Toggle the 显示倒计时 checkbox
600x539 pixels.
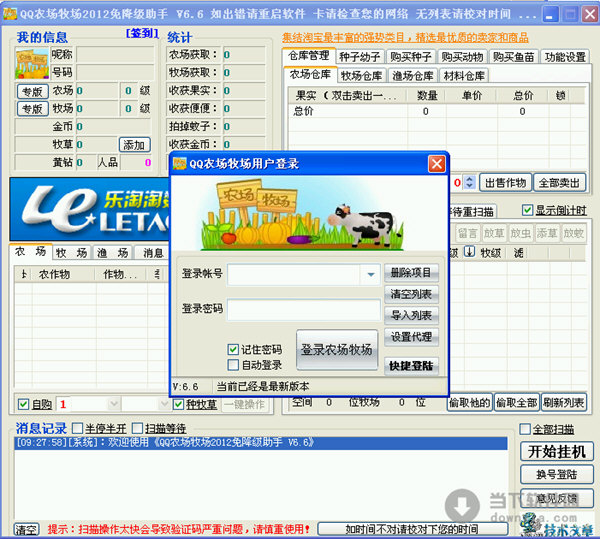pyautogui.click(x=527, y=210)
